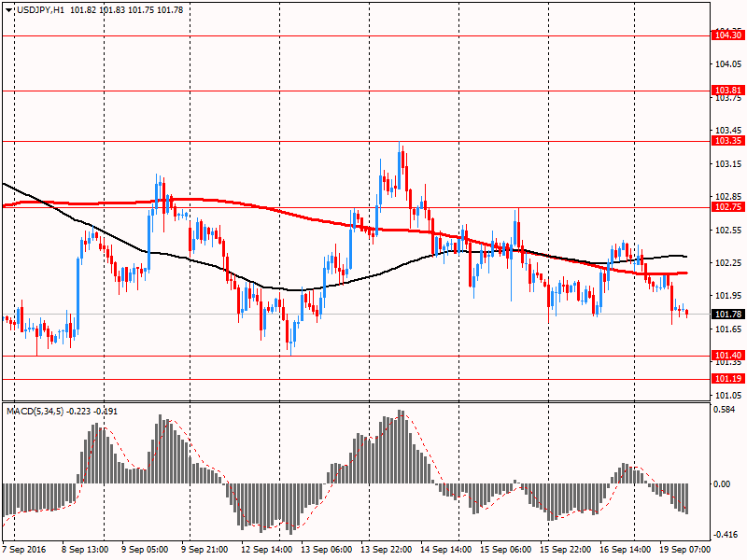747x560 pixels.
Task: Select the 103.81 red level price label
Action: point(728,90)
